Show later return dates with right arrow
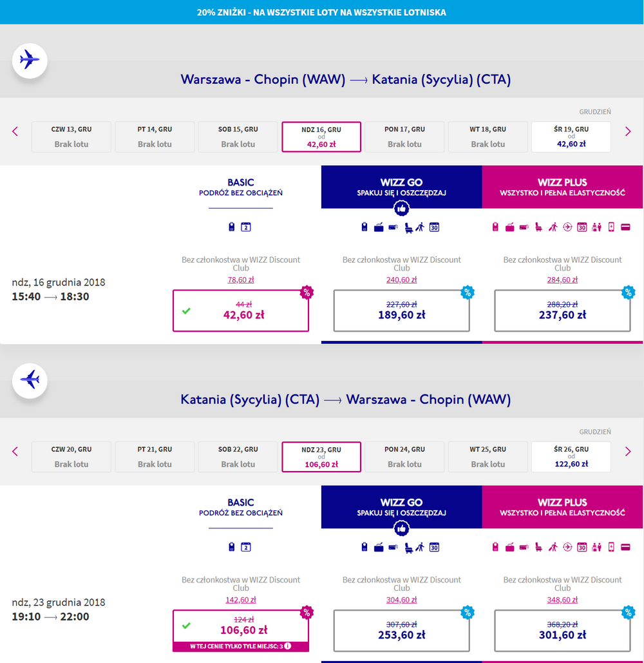Screen dimensions: 644x663 tap(628, 452)
